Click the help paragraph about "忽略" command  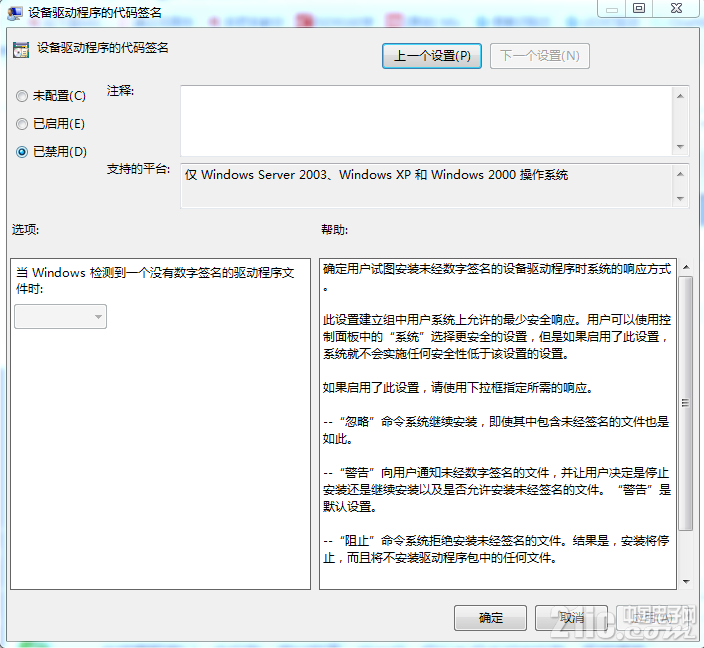point(496,430)
